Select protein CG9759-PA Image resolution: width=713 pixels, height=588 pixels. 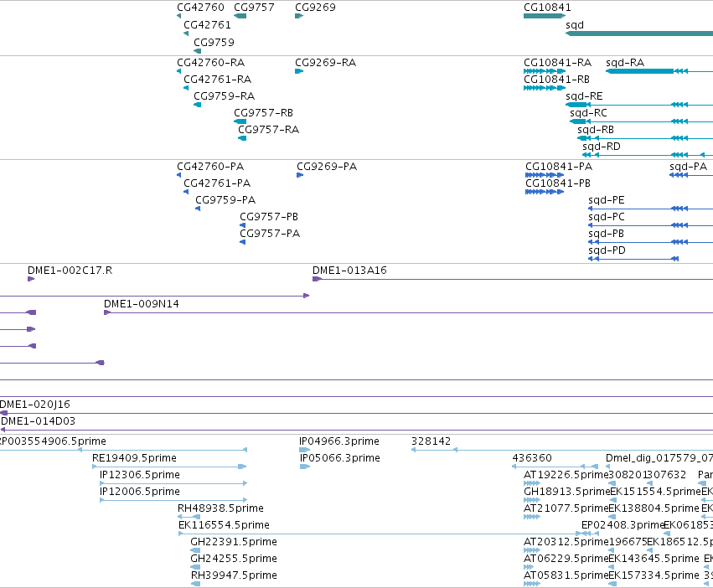pos(225,200)
